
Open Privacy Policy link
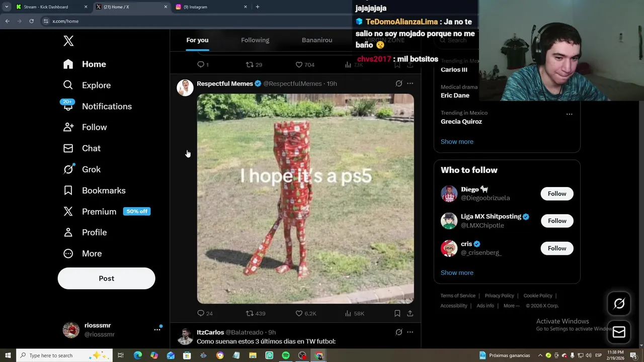tap(499, 296)
